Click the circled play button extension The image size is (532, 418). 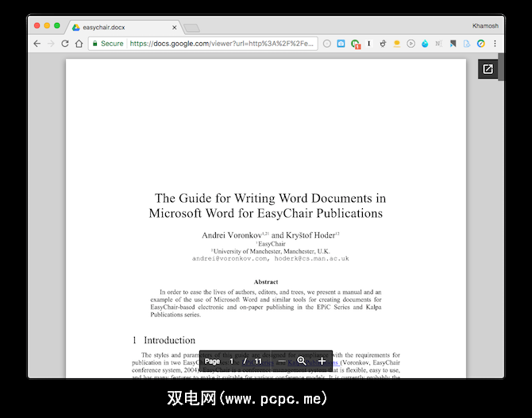click(x=411, y=44)
